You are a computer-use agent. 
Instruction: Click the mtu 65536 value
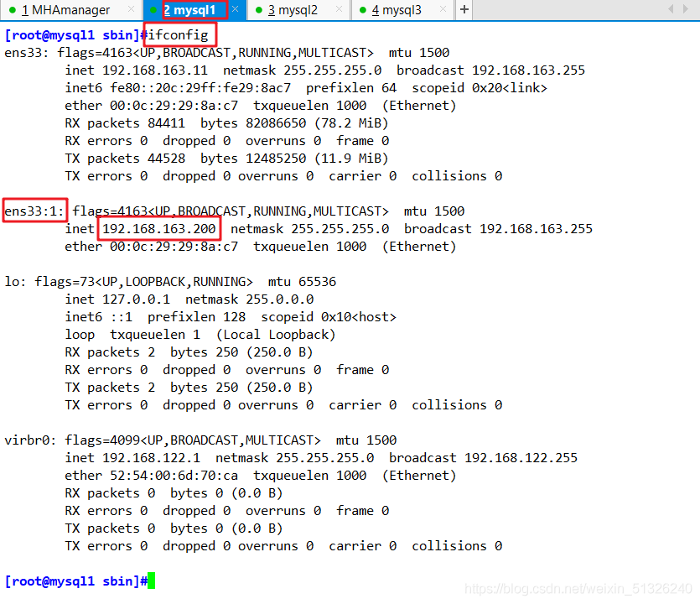(302, 282)
